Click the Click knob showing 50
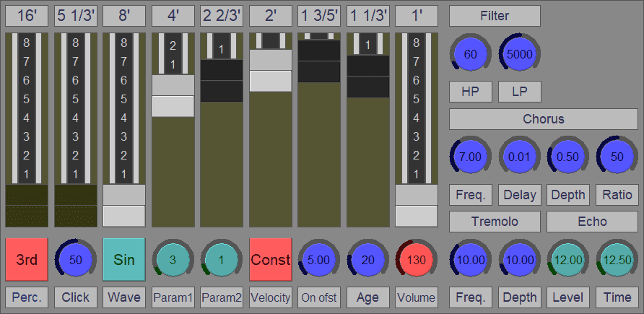The width and height of the screenshot is (644, 314). point(75,260)
